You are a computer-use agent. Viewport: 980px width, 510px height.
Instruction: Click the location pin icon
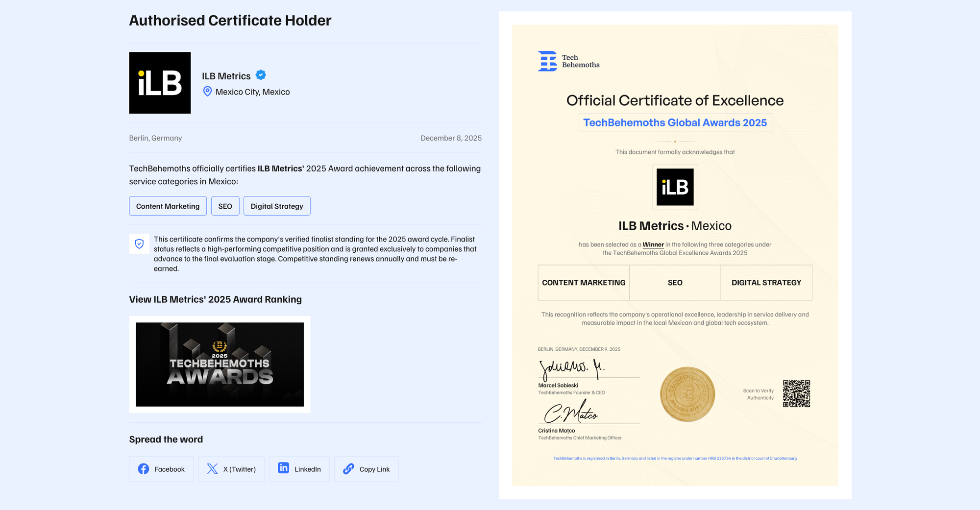(207, 92)
